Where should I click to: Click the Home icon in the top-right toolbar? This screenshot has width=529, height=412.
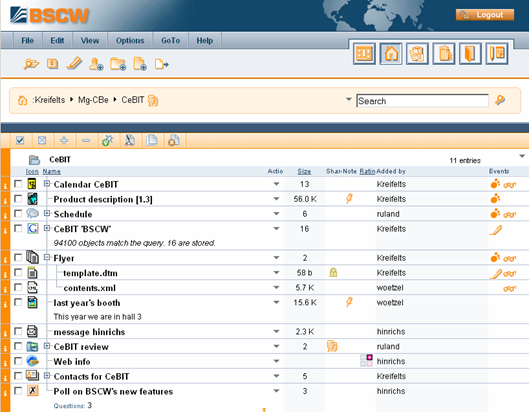click(x=391, y=54)
